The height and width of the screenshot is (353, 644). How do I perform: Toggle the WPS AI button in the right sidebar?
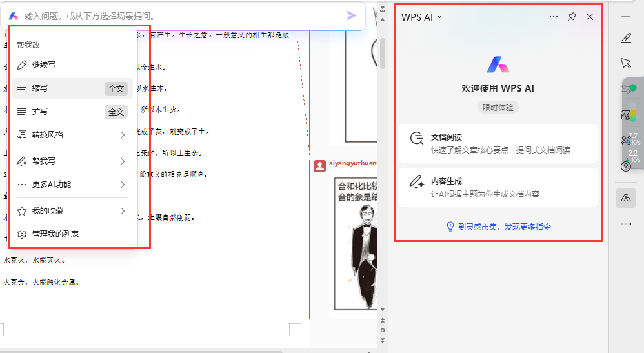[626, 198]
